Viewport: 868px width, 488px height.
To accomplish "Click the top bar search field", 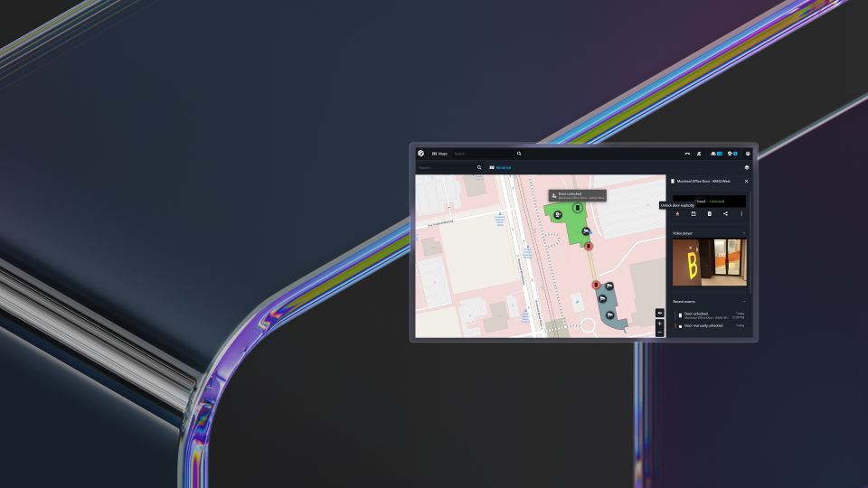I will [x=484, y=154].
